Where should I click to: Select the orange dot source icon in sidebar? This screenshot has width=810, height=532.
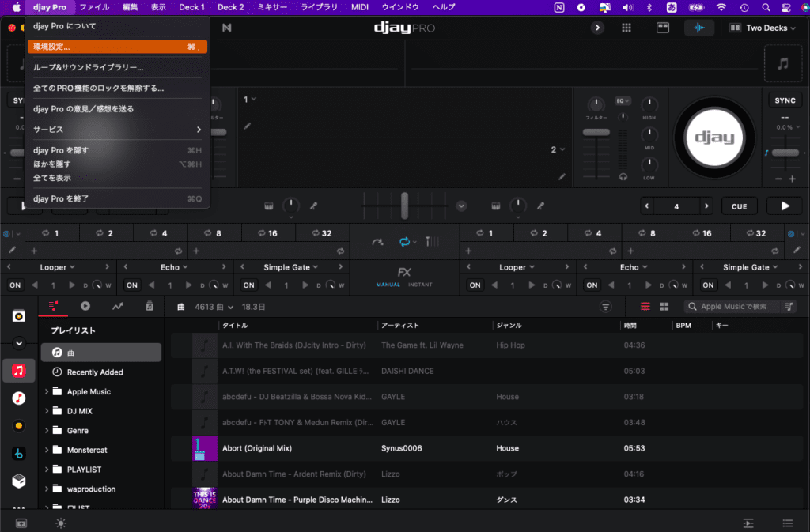click(x=19, y=426)
